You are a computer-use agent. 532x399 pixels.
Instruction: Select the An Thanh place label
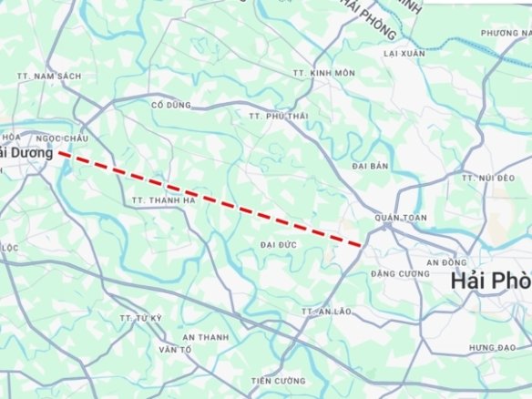pos(206,337)
